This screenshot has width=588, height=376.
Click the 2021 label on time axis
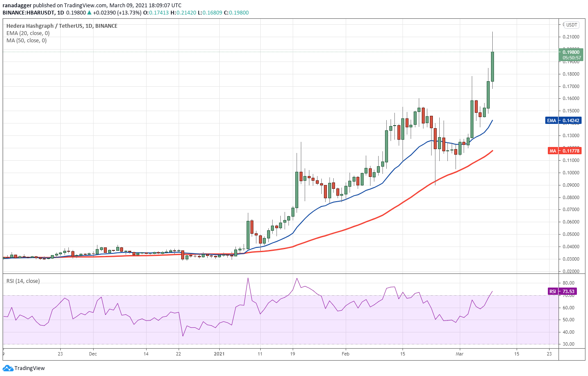pyautogui.click(x=219, y=354)
